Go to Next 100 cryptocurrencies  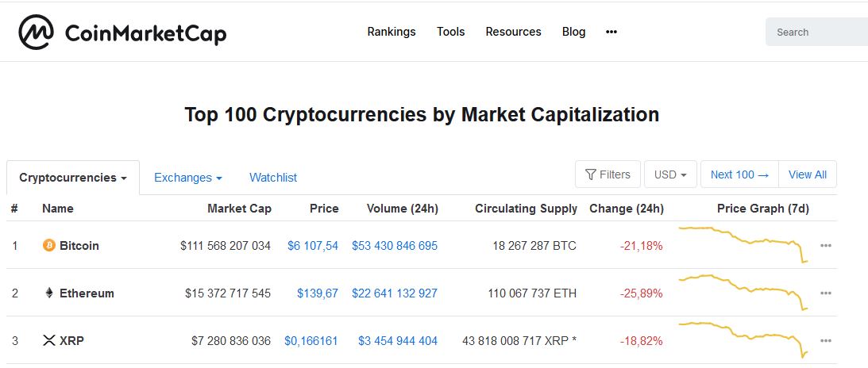pos(739,174)
